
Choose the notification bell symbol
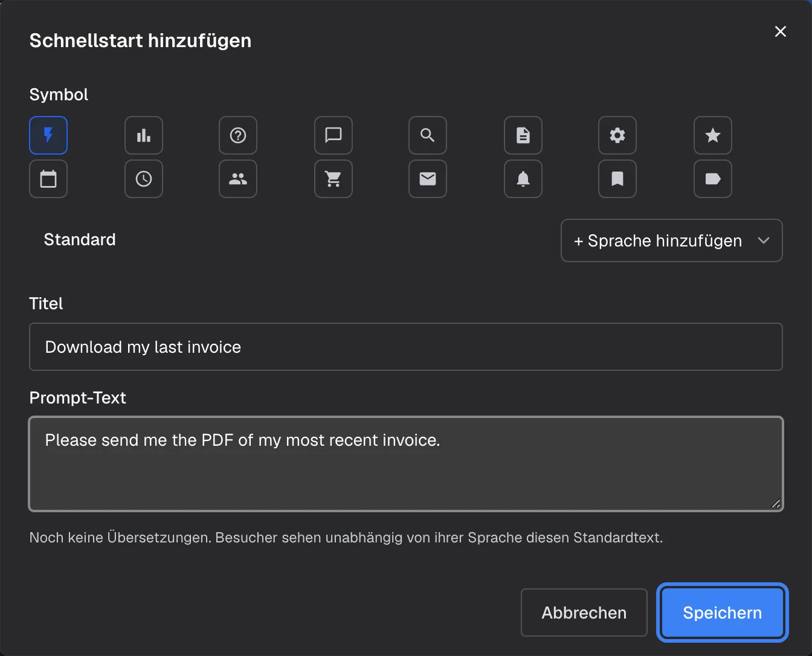point(523,179)
